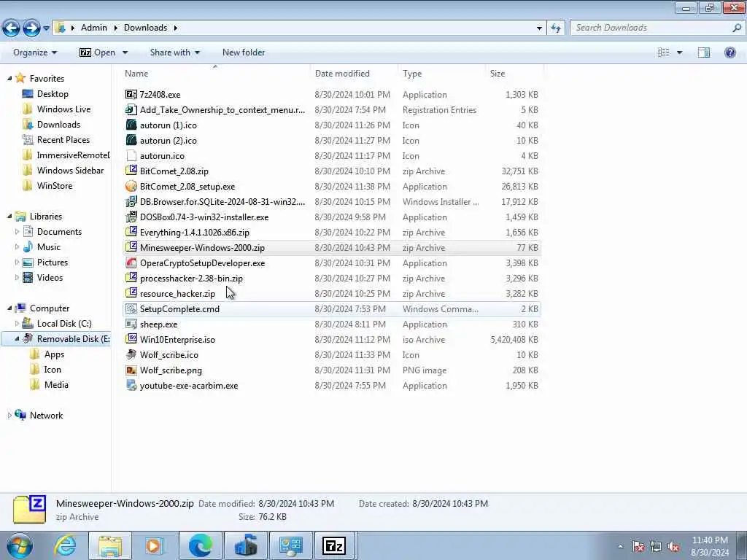Viewport: 747px width, 560px height.
Task: Show hidden tray icons arrow
Action: [x=620, y=547]
